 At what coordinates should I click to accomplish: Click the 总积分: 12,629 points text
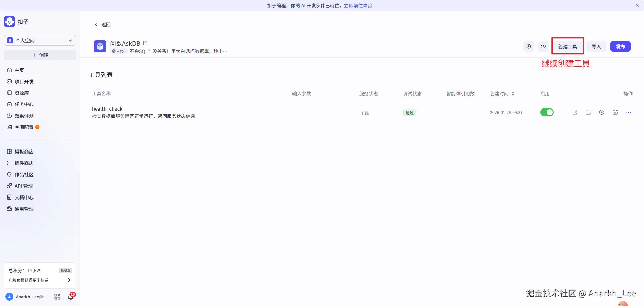pyautogui.click(x=25, y=271)
